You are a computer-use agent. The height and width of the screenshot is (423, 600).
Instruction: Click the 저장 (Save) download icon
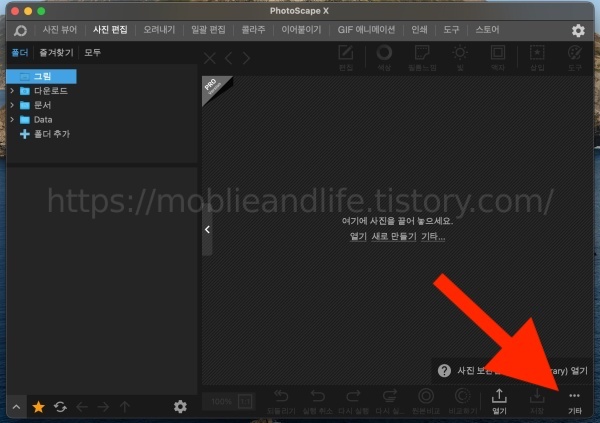(537, 396)
